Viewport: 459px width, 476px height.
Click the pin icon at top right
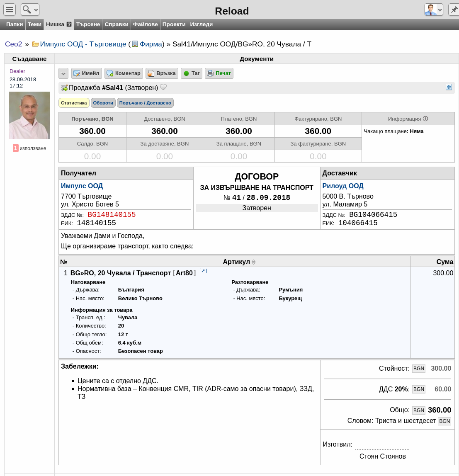coord(454,10)
